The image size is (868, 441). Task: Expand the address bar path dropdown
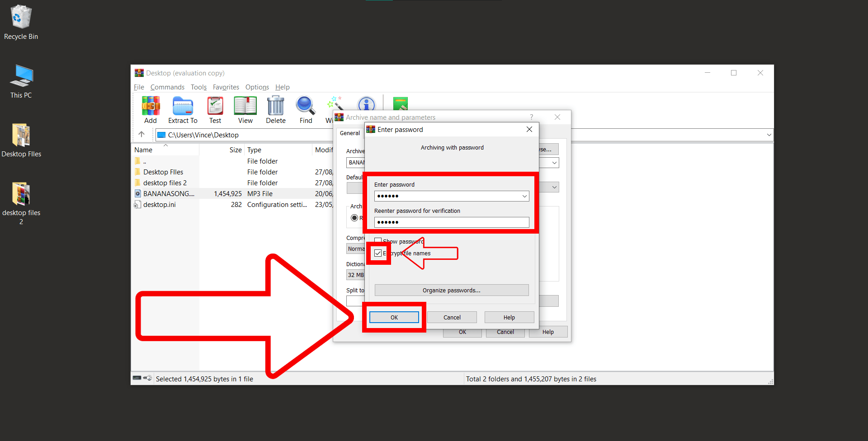[x=769, y=134]
